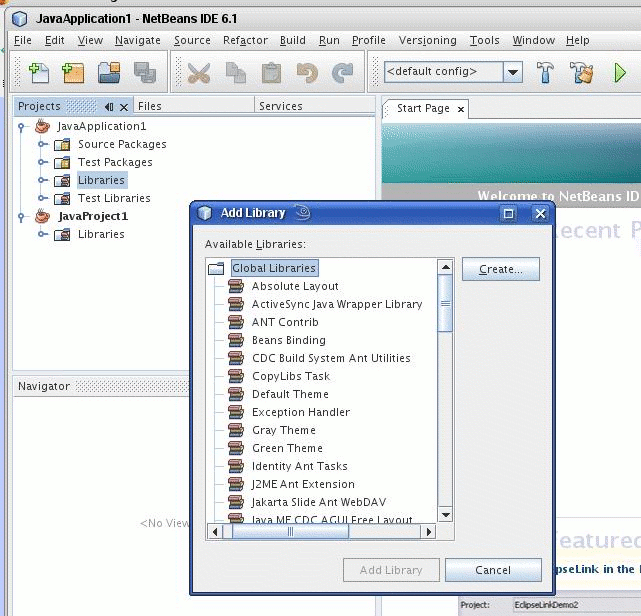Screen dimensions: 641x616
Task: Click the Create... button
Action: (x=501, y=269)
